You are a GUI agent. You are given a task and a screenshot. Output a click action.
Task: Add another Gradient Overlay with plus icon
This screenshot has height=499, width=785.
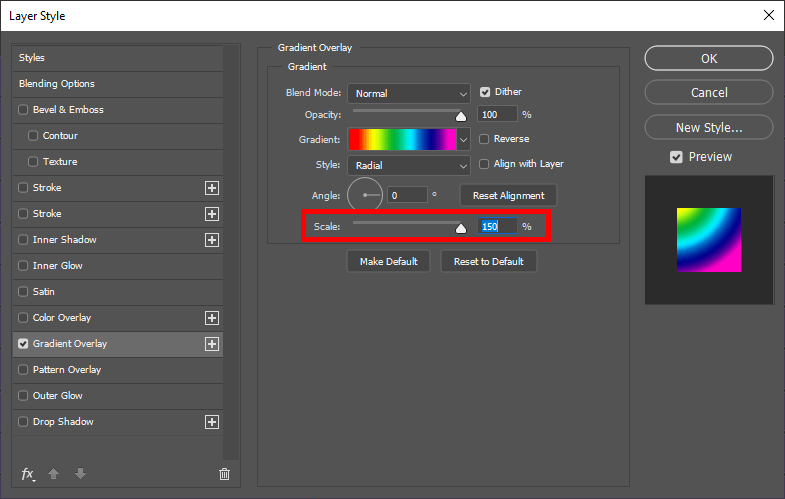212,344
